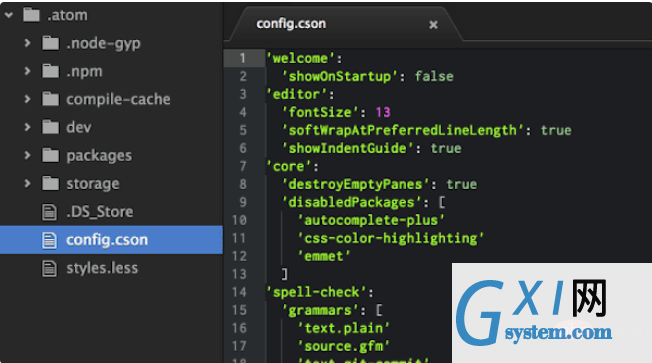The width and height of the screenshot is (652, 363).
Task: Expand the .npm folder arrow
Action: (x=27, y=71)
